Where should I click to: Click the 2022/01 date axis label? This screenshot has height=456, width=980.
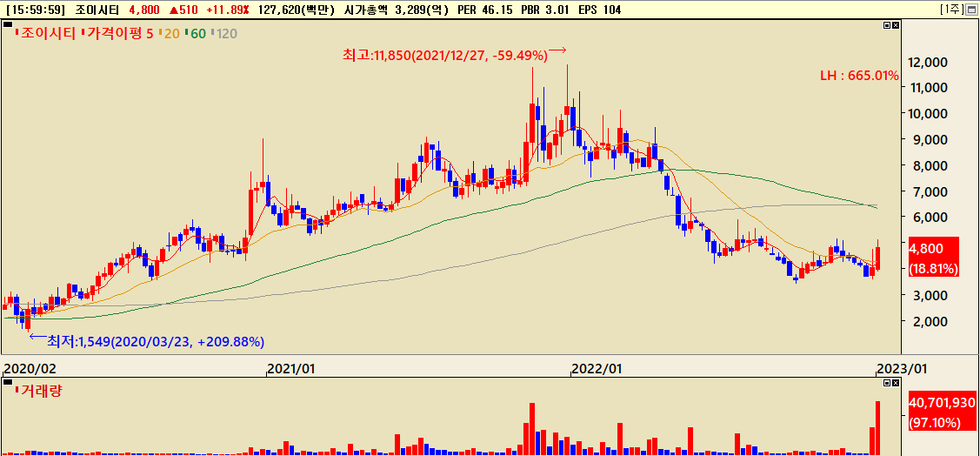point(596,369)
